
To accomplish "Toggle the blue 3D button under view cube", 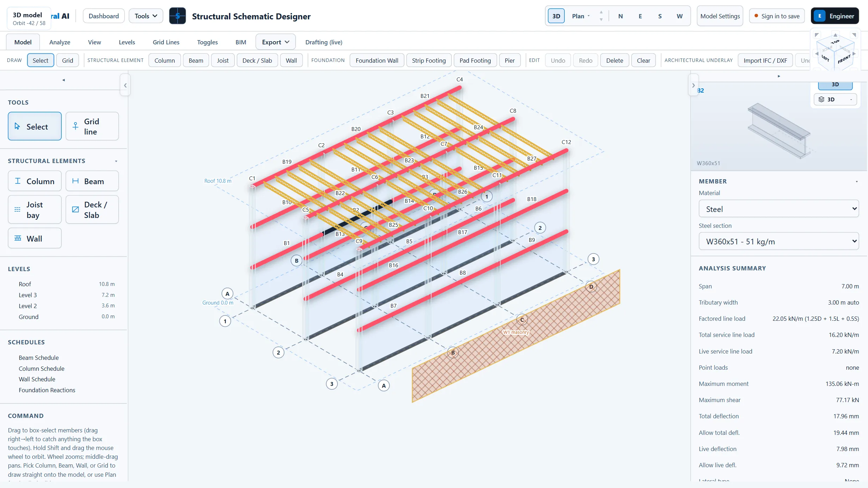I will pos(835,85).
